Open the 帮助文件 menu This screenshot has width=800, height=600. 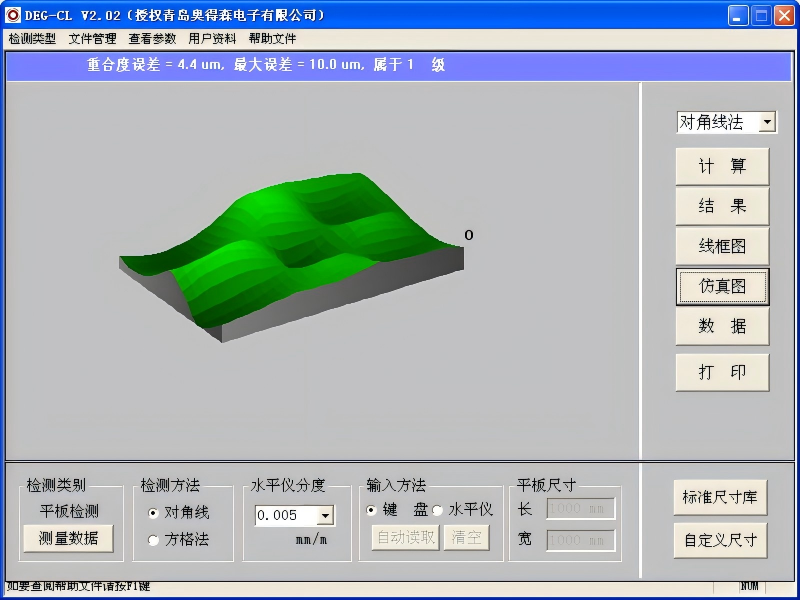tap(272, 39)
